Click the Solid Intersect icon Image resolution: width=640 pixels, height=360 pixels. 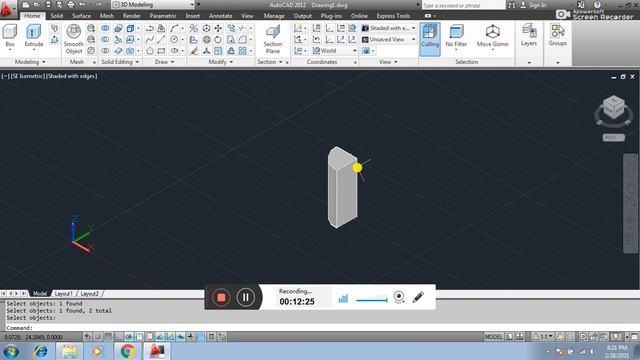(105, 51)
